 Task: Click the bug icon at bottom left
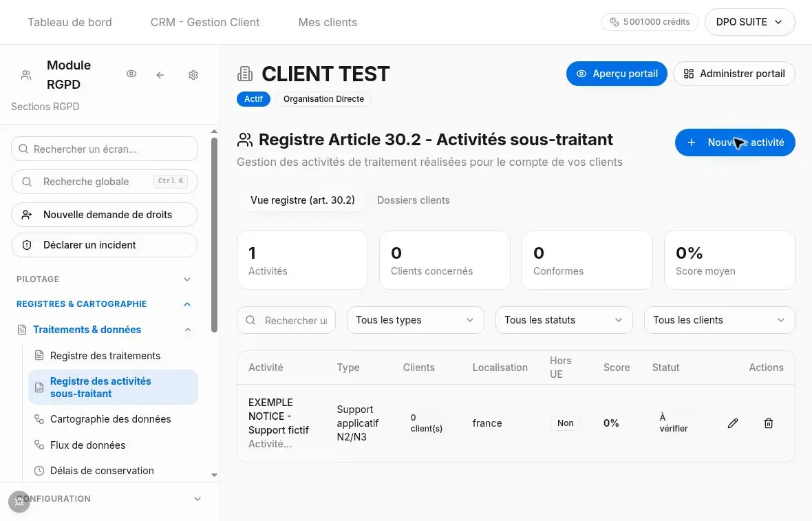click(19, 501)
